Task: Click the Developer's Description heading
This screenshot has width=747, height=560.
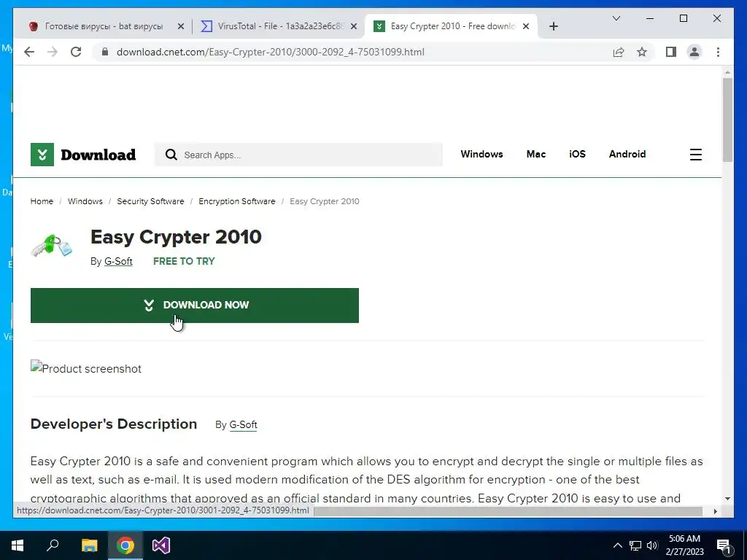Action: point(113,424)
